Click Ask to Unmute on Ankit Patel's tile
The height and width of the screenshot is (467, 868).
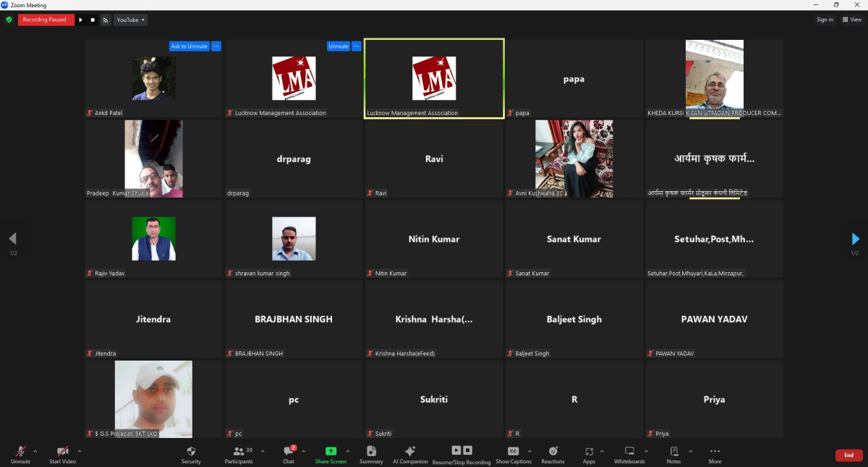(189, 46)
